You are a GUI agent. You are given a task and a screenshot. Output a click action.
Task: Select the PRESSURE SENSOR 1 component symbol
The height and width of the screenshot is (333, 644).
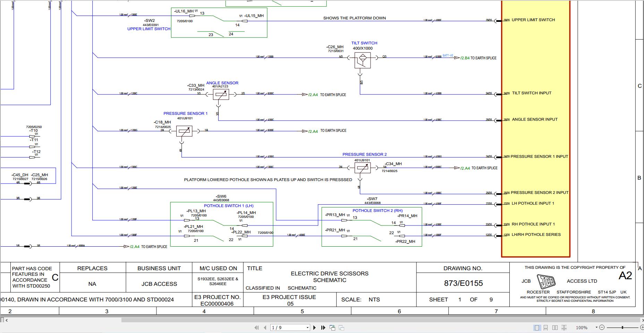pos(184,131)
